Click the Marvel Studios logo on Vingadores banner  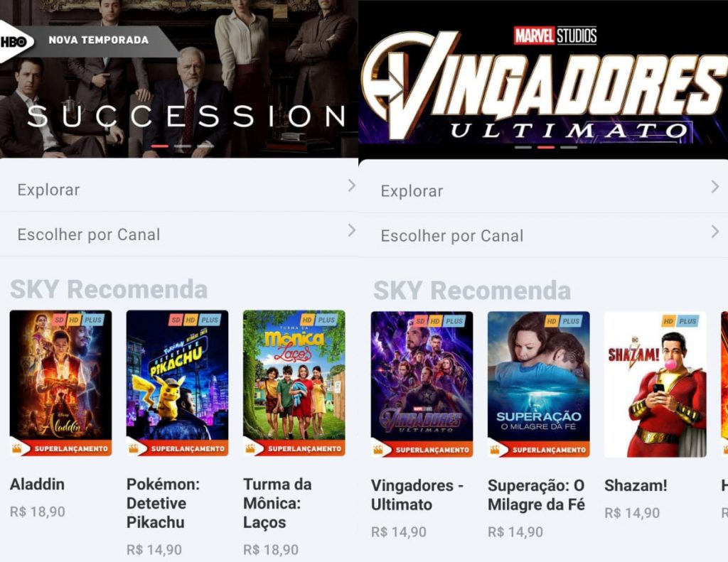555,36
